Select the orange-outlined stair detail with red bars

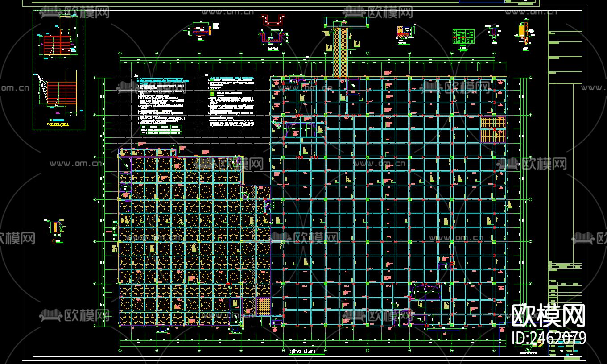point(59,92)
